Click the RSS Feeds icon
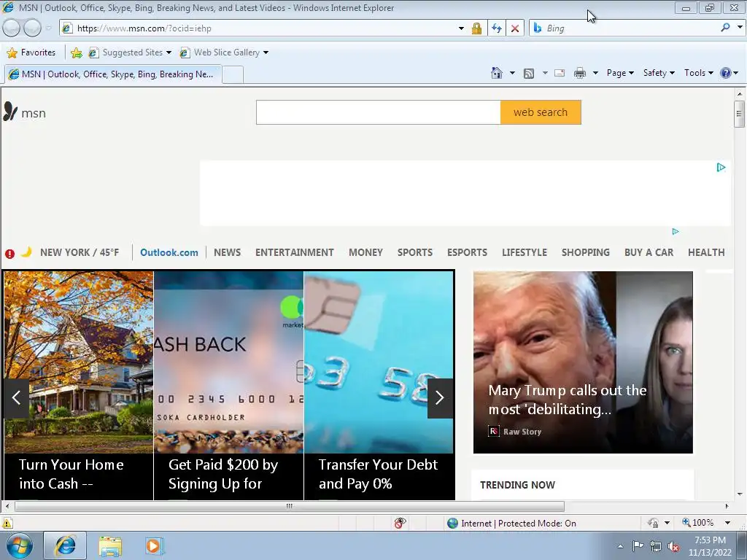The width and height of the screenshot is (747, 560). point(529,74)
